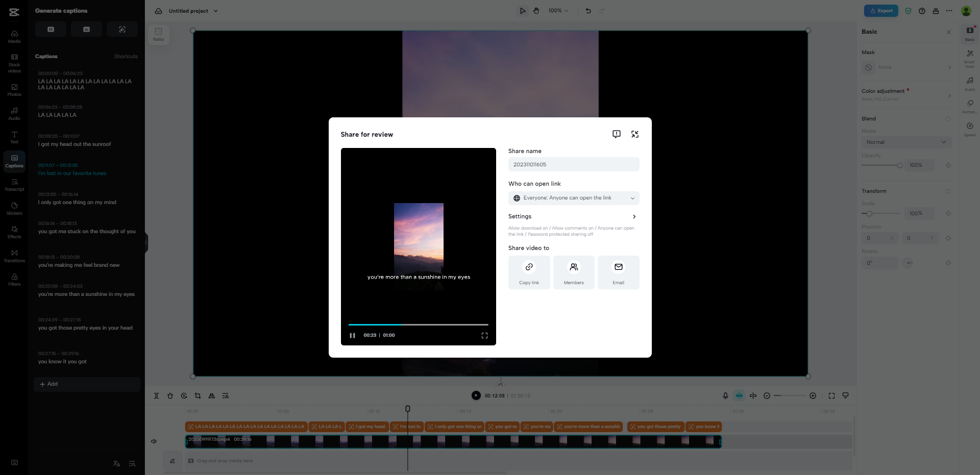Screen dimensions: 980x475
Task: Click the mirror flip icon in timeline toolbar
Action: 211,396
